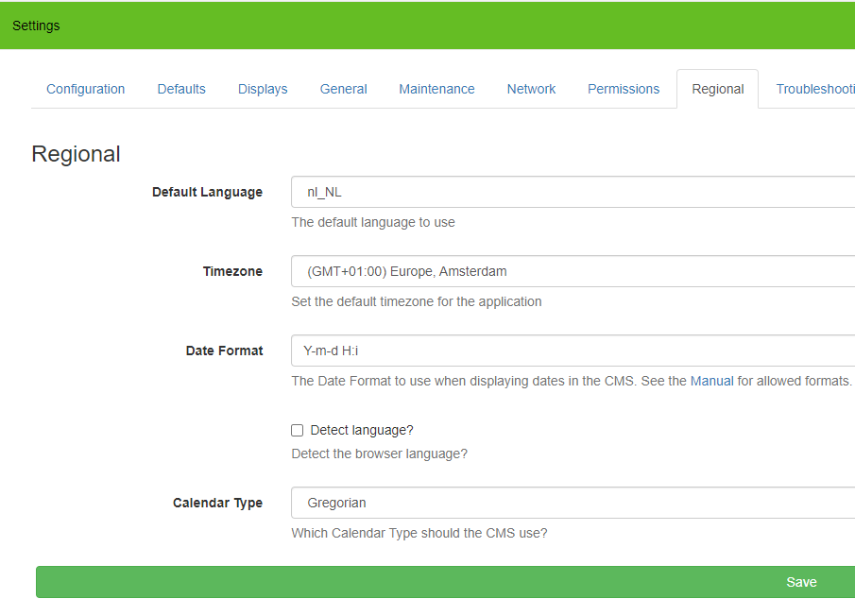Open the Network tab

[531, 89]
